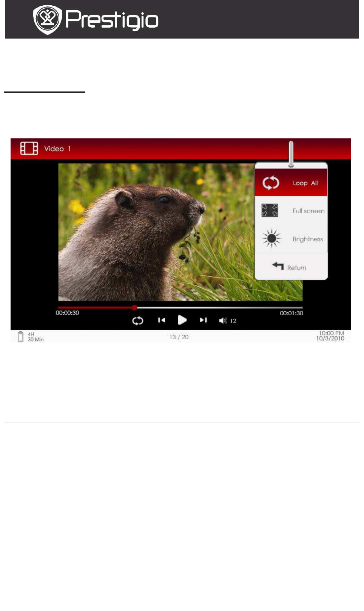This screenshot has height=611, width=364.
Task: Click the film strip icon in header
Action: [x=29, y=149]
